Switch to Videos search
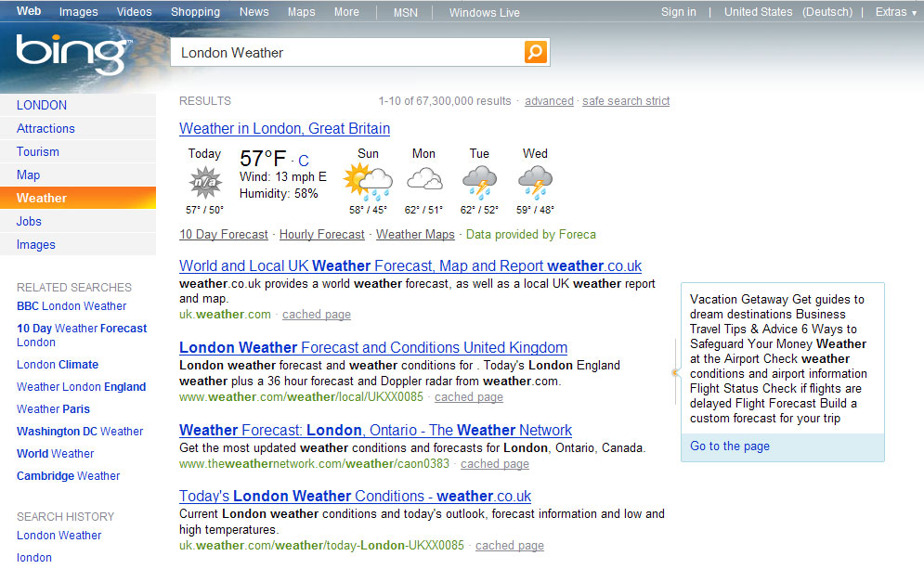Image resolution: width=924 pixels, height=569 pixels. [134, 12]
